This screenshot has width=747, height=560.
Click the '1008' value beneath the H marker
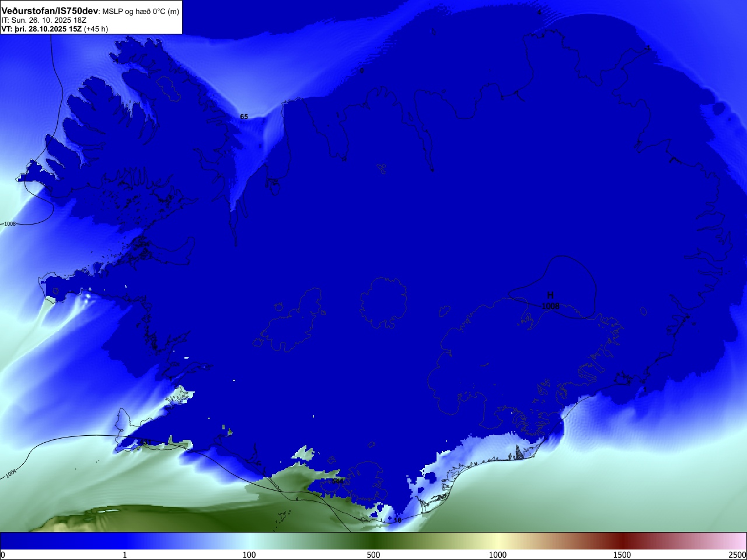pos(550,306)
